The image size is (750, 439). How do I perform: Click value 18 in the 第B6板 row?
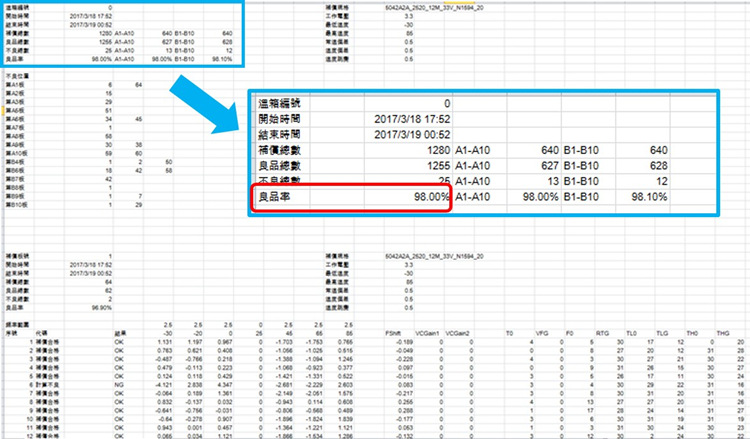pos(109,170)
